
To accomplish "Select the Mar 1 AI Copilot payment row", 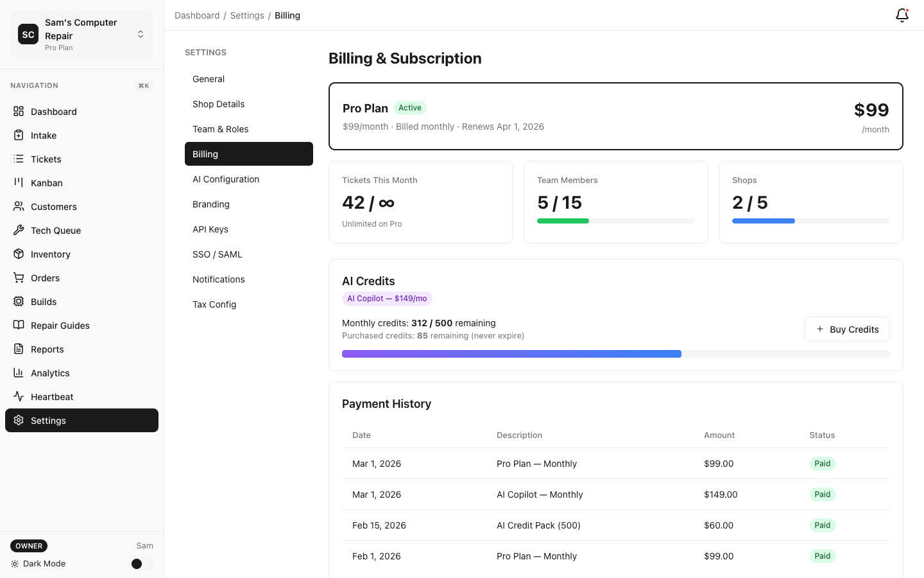I will [616, 495].
